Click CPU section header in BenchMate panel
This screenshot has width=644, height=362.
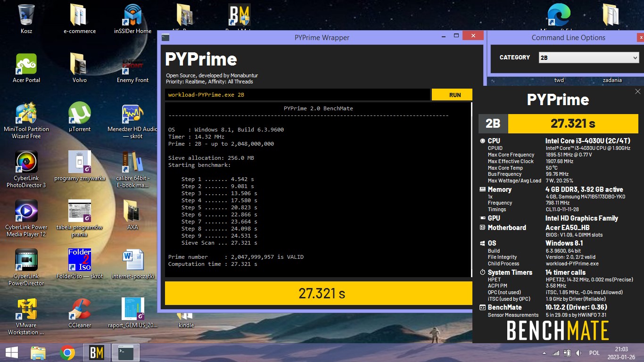[494, 140]
